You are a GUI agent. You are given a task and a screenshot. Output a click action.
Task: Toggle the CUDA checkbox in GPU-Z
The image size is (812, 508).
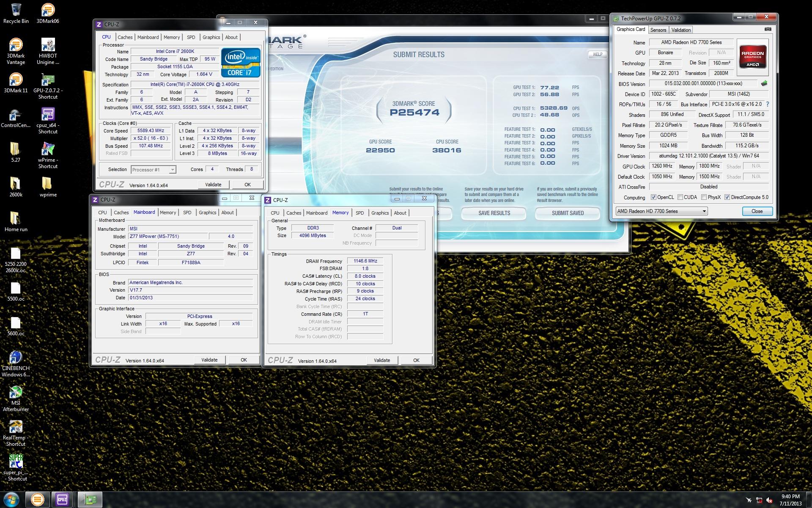(x=680, y=197)
